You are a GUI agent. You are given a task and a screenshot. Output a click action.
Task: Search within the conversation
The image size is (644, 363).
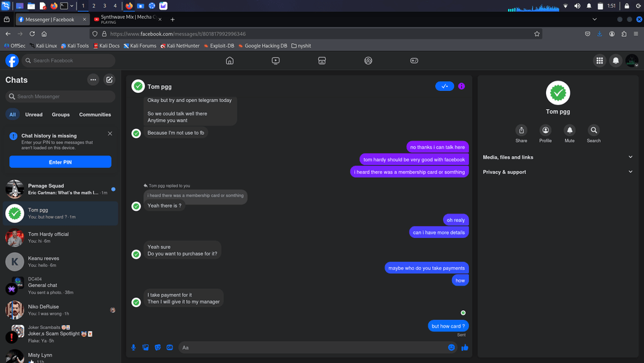(x=594, y=134)
